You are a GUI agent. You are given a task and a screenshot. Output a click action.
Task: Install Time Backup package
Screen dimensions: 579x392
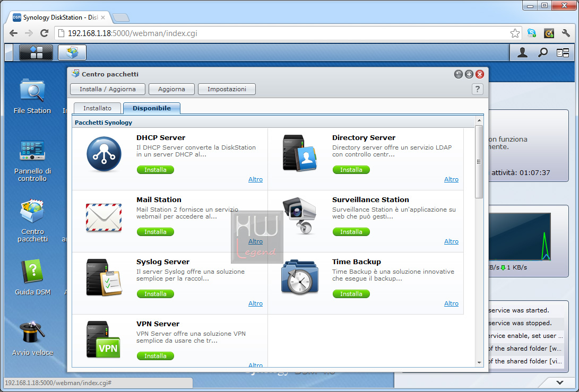351,294
